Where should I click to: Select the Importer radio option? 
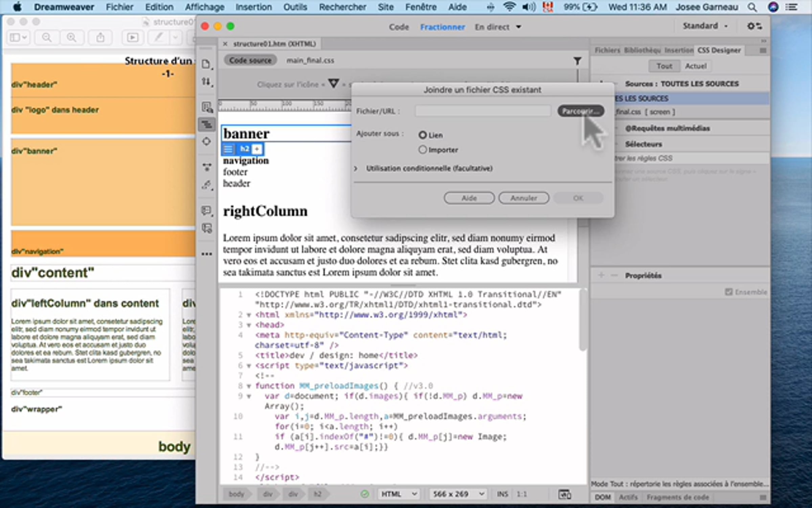click(422, 149)
